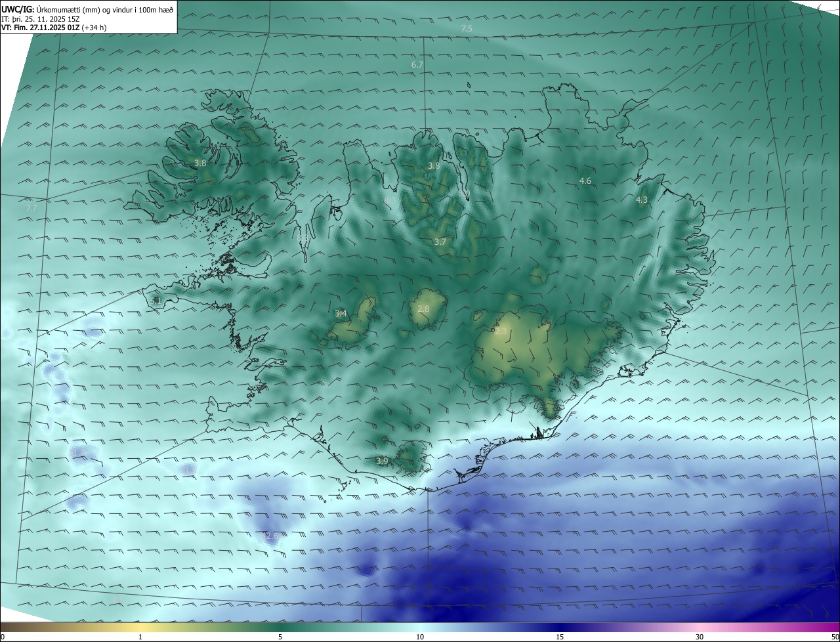The height and width of the screenshot is (642, 840).
Task: Click the 15 tick label on the legend
Action: tap(560, 637)
